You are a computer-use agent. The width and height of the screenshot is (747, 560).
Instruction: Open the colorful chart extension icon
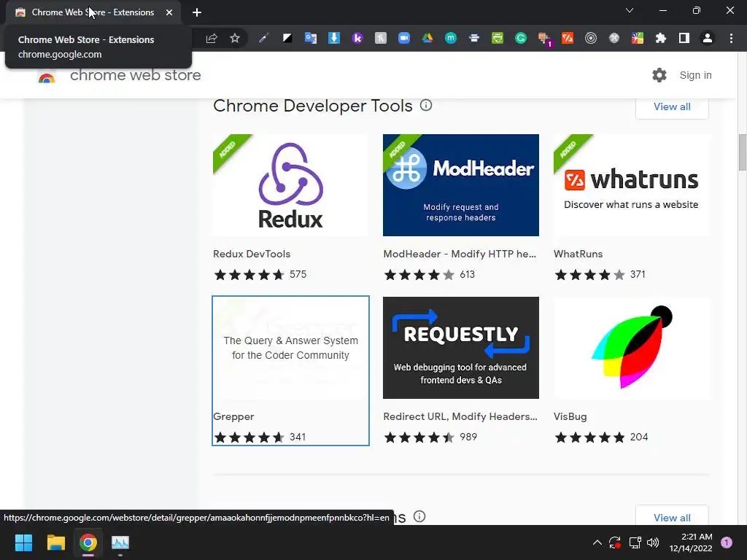pyautogui.click(x=638, y=39)
